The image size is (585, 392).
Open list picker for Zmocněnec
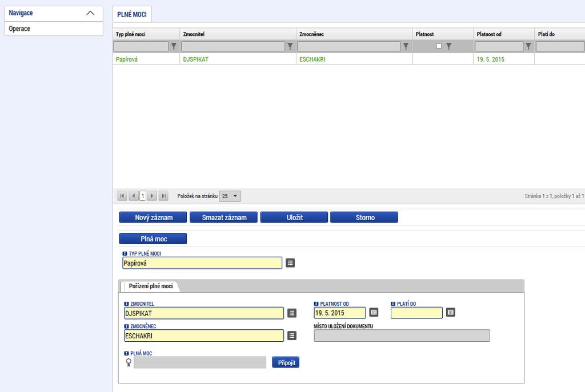point(292,336)
